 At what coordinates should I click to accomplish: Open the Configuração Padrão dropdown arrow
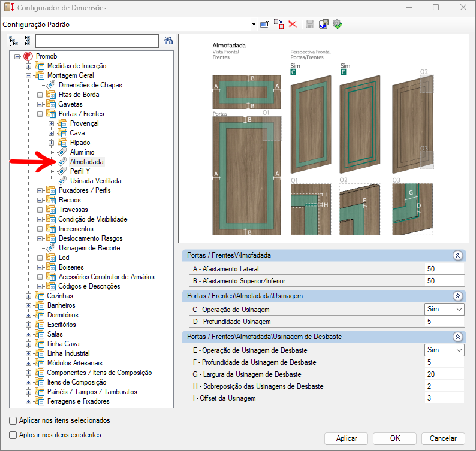point(254,25)
